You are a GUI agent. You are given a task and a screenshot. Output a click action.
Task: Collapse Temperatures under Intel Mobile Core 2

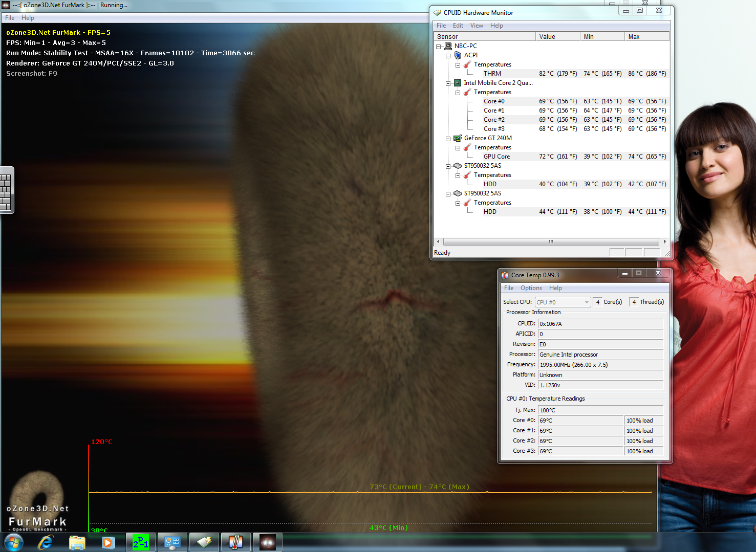coord(458,93)
